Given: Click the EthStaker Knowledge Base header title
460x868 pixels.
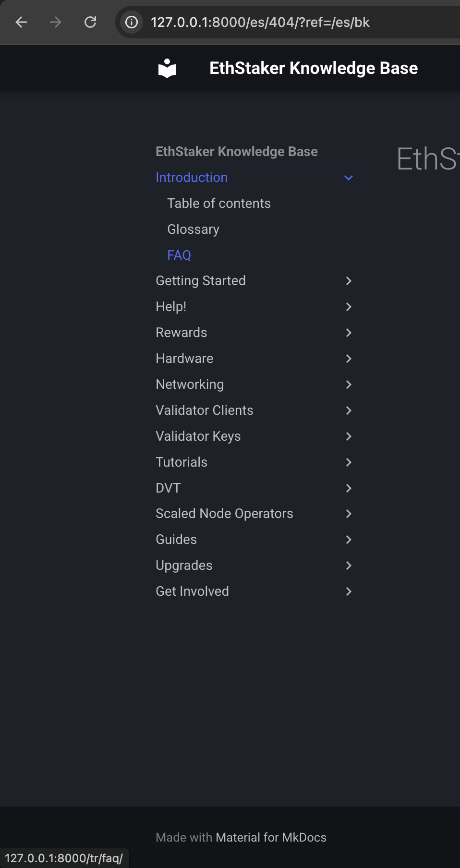Looking at the screenshot, I should [x=314, y=68].
